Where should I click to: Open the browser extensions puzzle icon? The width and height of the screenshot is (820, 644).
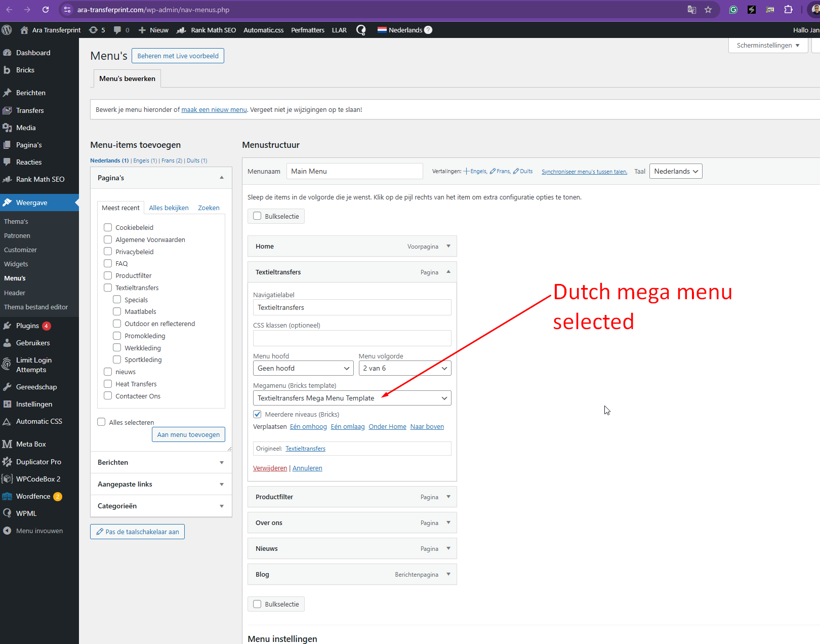(788, 10)
